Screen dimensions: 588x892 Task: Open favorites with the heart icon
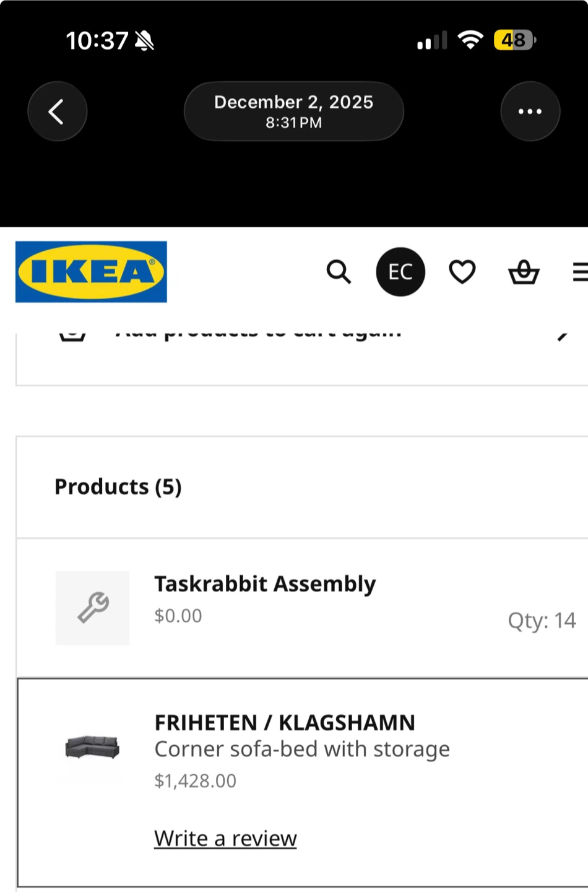click(x=462, y=272)
